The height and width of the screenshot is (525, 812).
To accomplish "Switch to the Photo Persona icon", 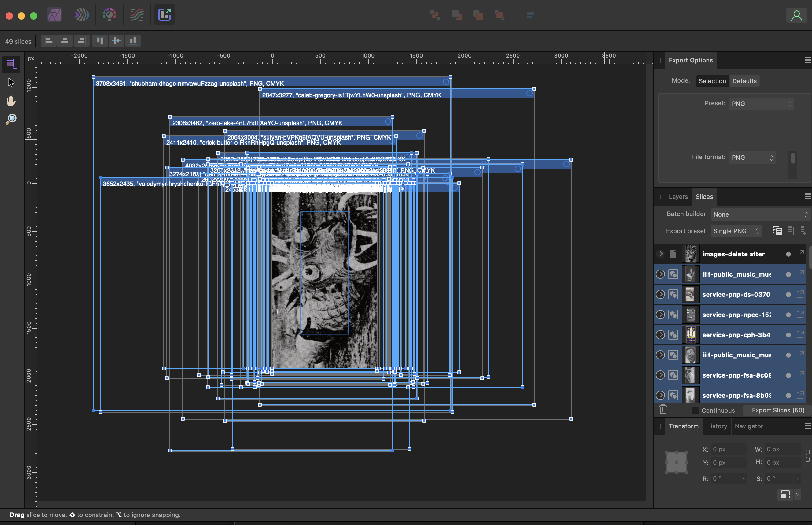I will click(x=54, y=15).
